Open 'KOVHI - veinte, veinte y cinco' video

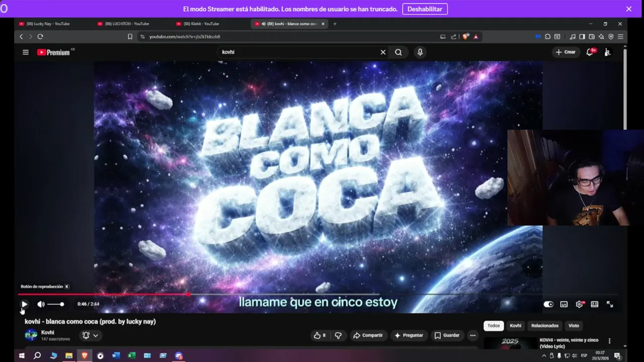(x=569, y=343)
